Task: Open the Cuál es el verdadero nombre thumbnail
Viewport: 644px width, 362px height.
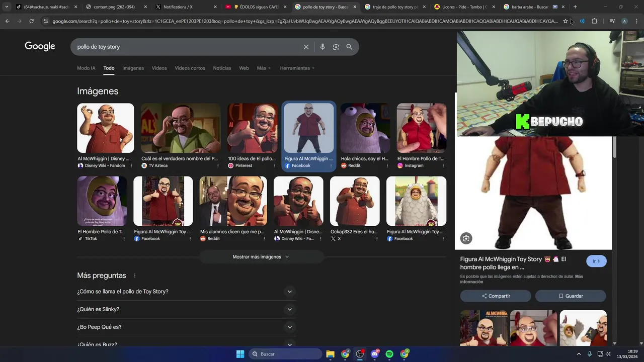Action: click(x=181, y=128)
